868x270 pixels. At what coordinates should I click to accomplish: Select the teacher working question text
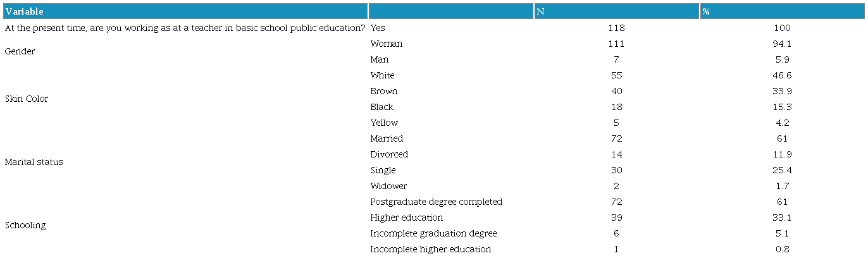185,28
